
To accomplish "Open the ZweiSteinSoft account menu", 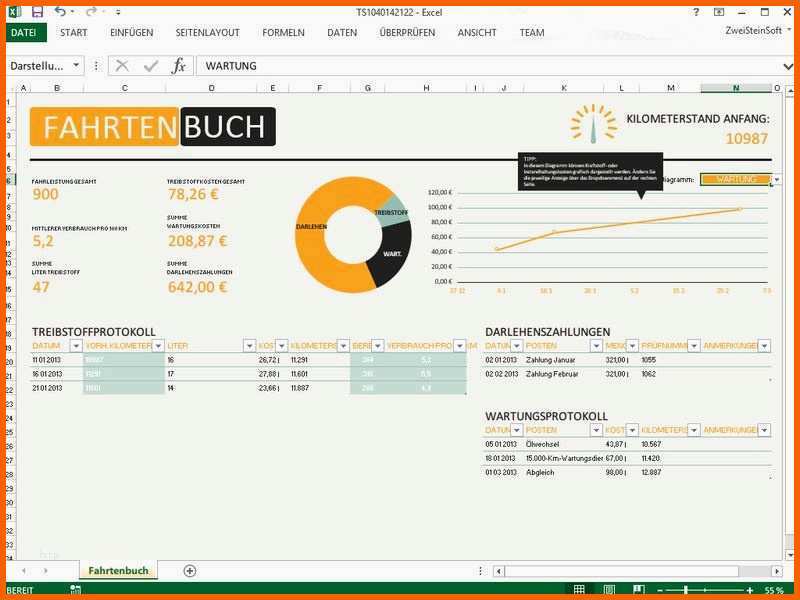I will click(x=758, y=31).
